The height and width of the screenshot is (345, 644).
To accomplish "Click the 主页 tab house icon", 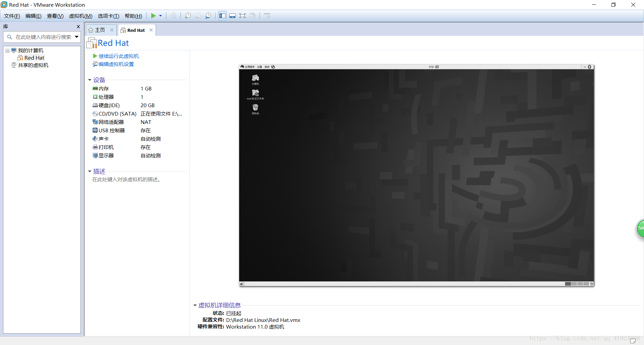I will 91,30.
